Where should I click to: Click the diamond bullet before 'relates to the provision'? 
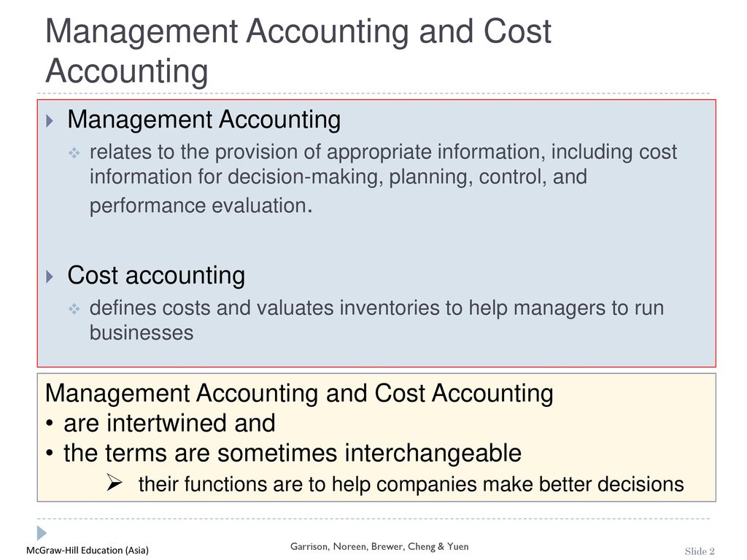click(x=74, y=153)
